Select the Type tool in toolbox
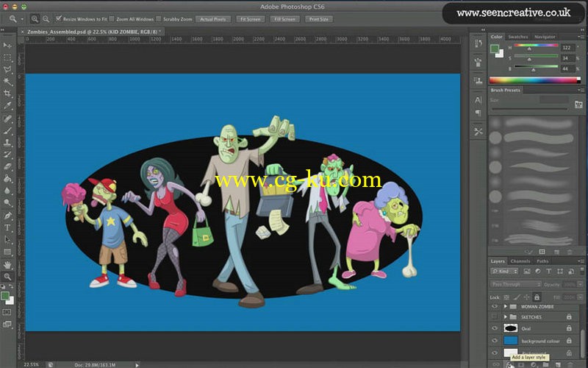588x368 pixels. [7, 227]
